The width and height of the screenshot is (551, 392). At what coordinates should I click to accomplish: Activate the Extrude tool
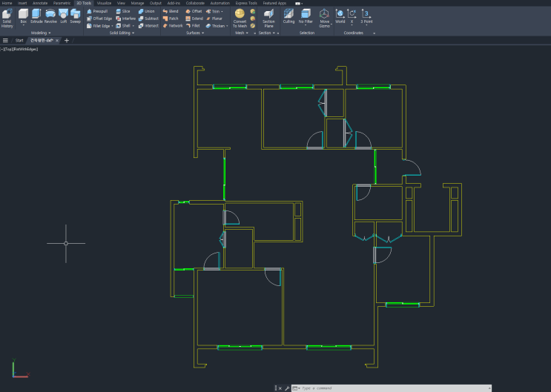36,16
